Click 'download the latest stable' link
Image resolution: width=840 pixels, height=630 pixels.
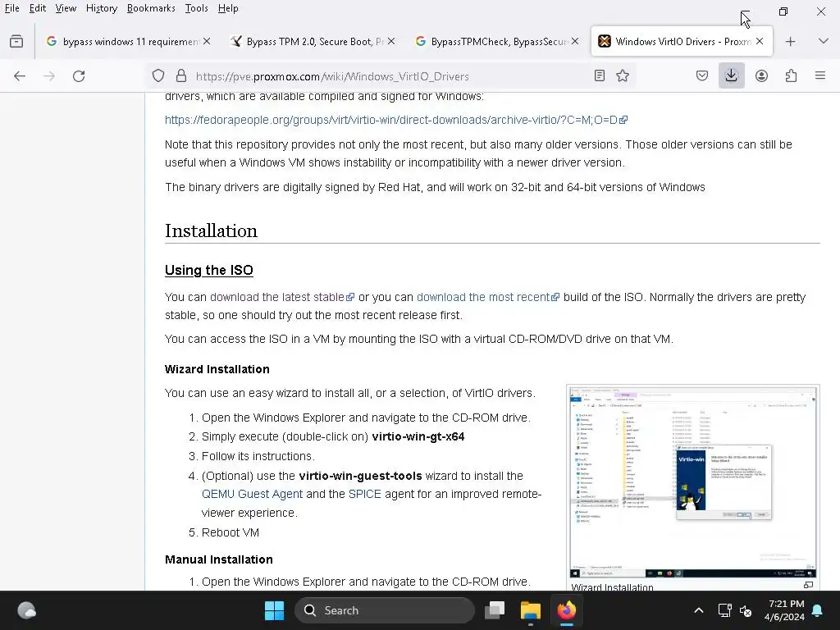(x=282, y=297)
